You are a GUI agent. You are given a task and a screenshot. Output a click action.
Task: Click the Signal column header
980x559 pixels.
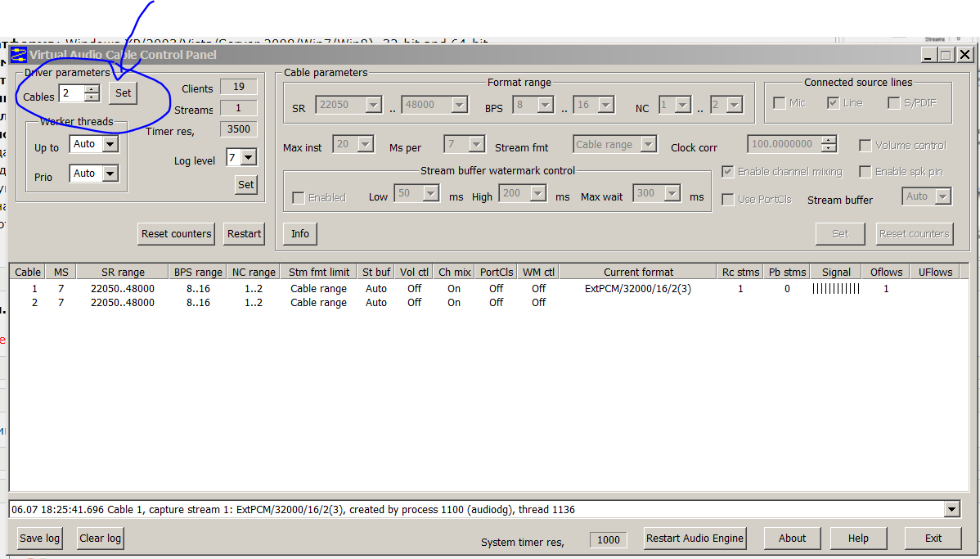[836, 272]
